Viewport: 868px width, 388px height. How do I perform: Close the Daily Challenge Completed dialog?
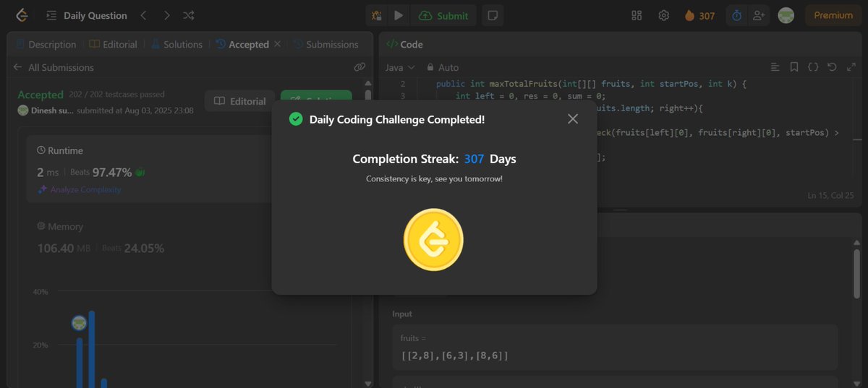pos(573,118)
